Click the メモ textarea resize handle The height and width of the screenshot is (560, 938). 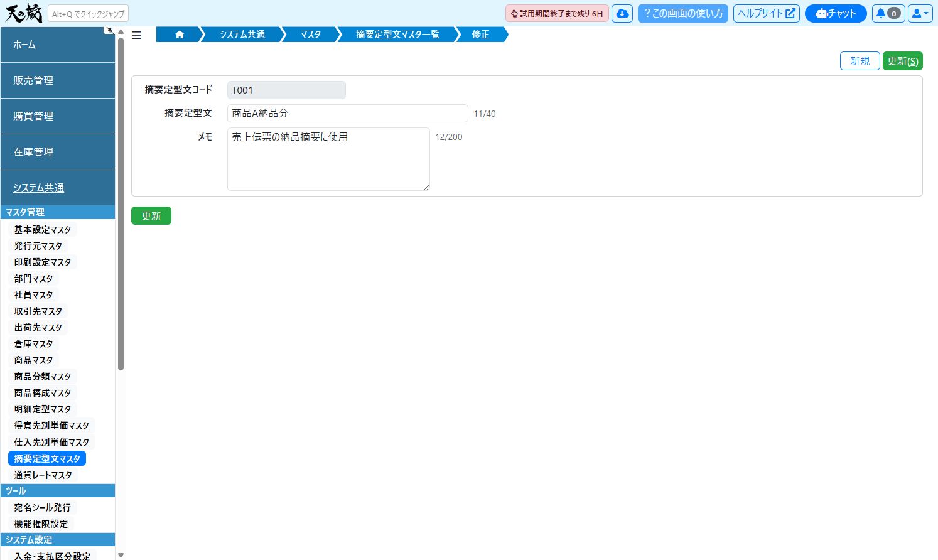(426, 187)
